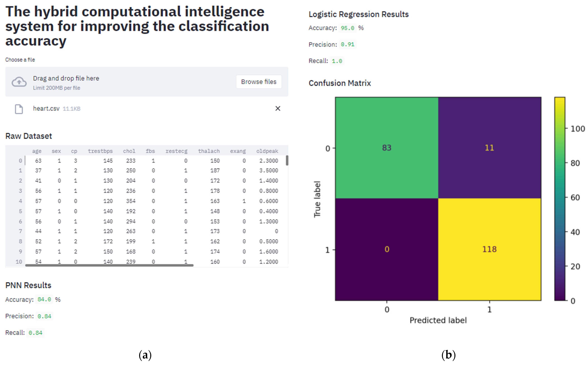Sort the table by age column header
The width and height of the screenshot is (588, 366).
click(37, 151)
